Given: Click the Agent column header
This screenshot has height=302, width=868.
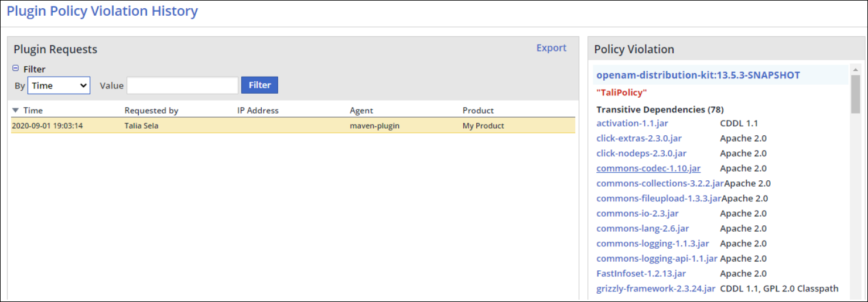Looking at the screenshot, I should point(361,110).
